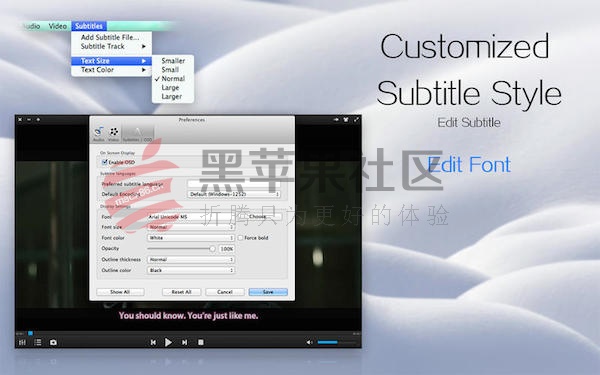This screenshot has width=600, height=375.
Task: Adjust the Opacity slider handle
Action: point(212,249)
